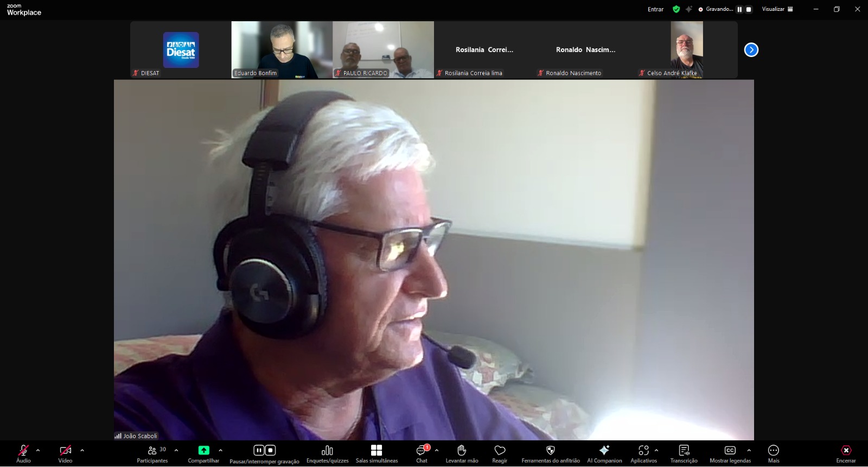This screenshot has height=467, width=868.
Task: Open the Chat panel
Action: coord(422,454)
